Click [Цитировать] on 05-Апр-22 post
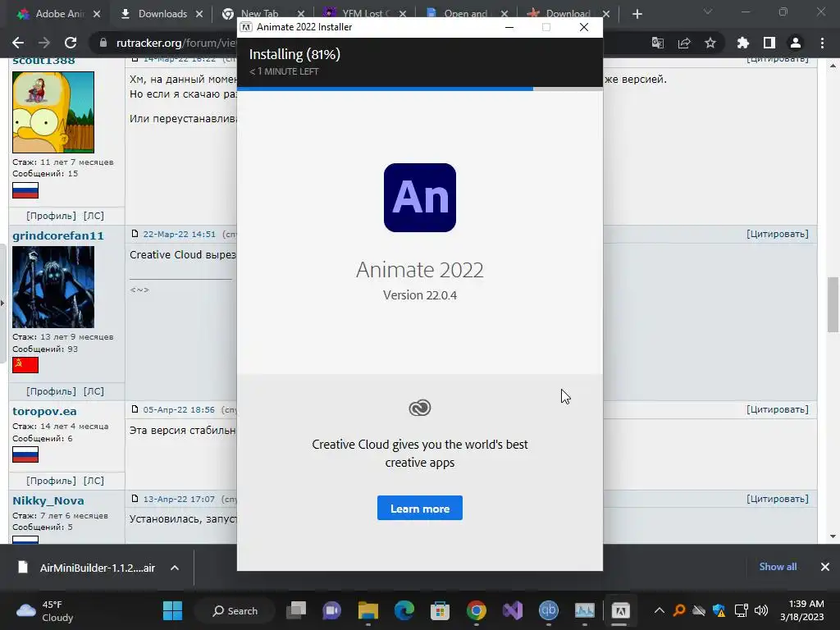The height and width of the screenshot is (630, 840). 778,409
